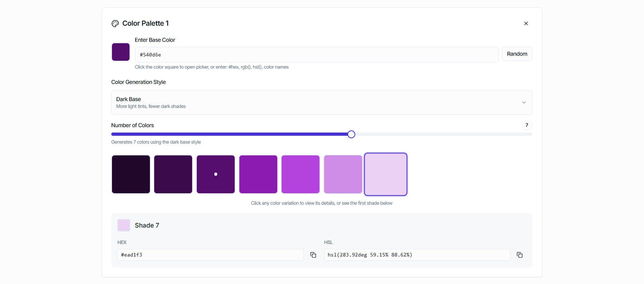Close the Color Palette 1 panel

coord(526,24)
